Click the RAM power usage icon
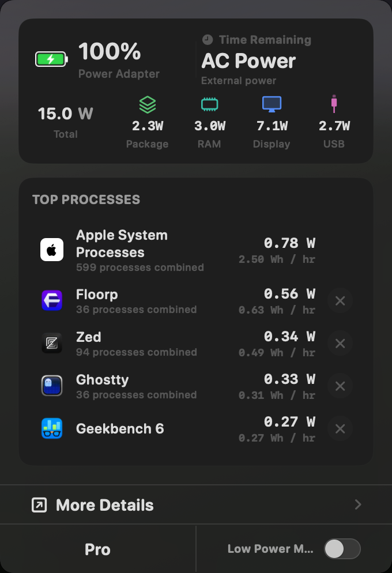392x573 pixels. [x=209, y=104]
